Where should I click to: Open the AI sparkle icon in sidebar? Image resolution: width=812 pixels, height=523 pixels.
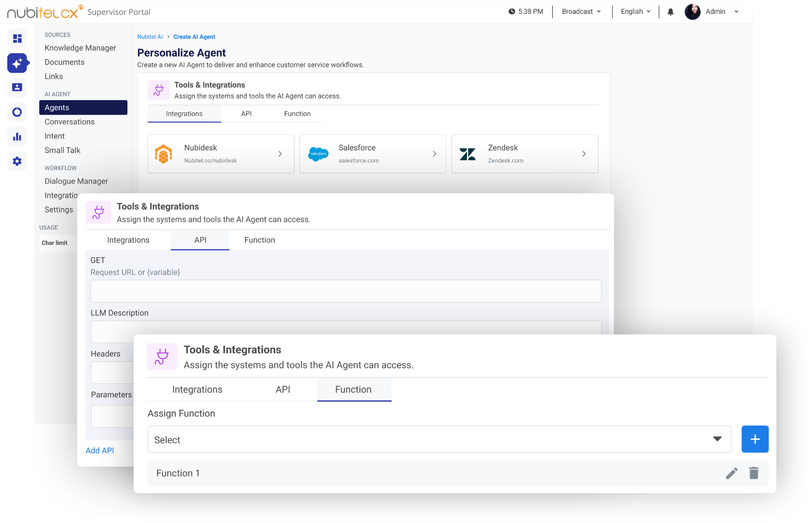click(17, 63)
